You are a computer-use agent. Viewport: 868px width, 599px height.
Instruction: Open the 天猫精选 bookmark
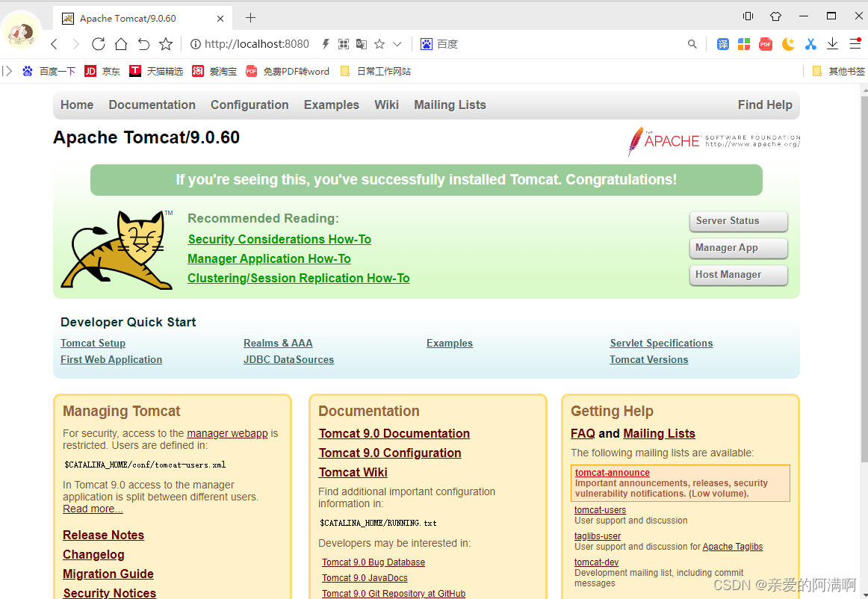tap(156, 72)
